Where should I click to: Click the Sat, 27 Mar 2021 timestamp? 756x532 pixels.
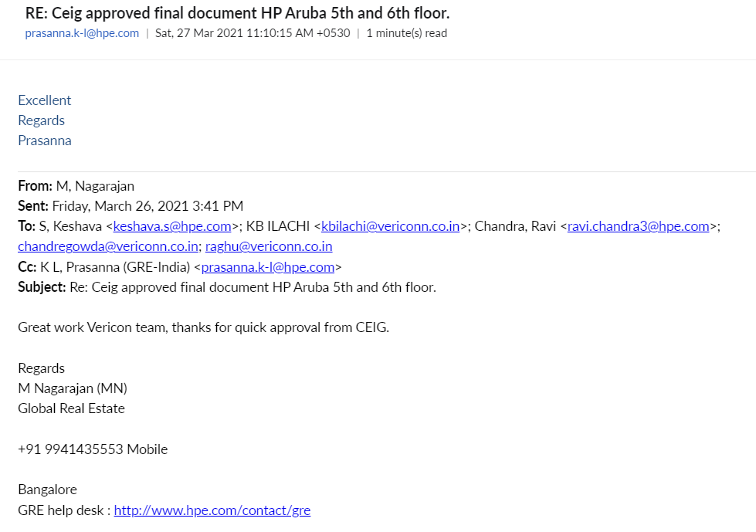(253, 33)
